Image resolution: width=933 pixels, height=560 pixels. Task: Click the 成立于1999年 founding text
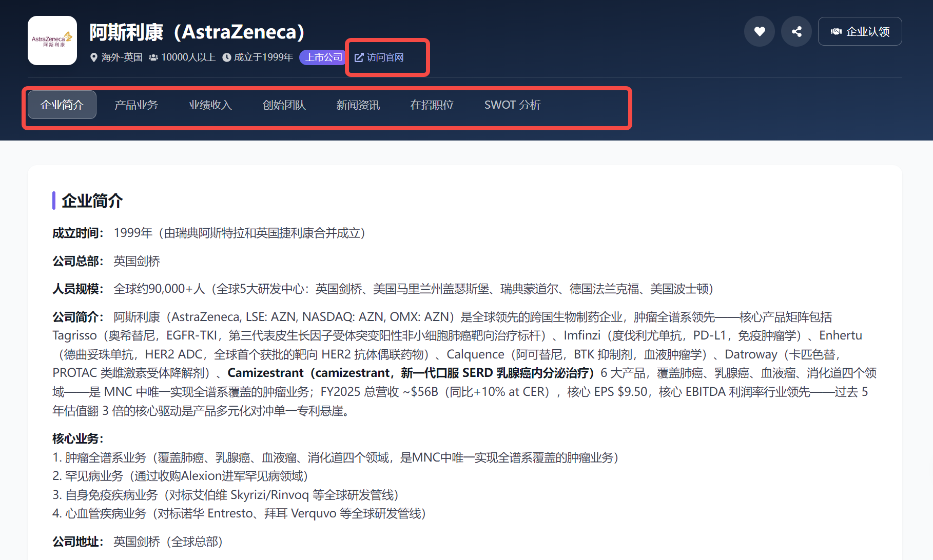263,57
